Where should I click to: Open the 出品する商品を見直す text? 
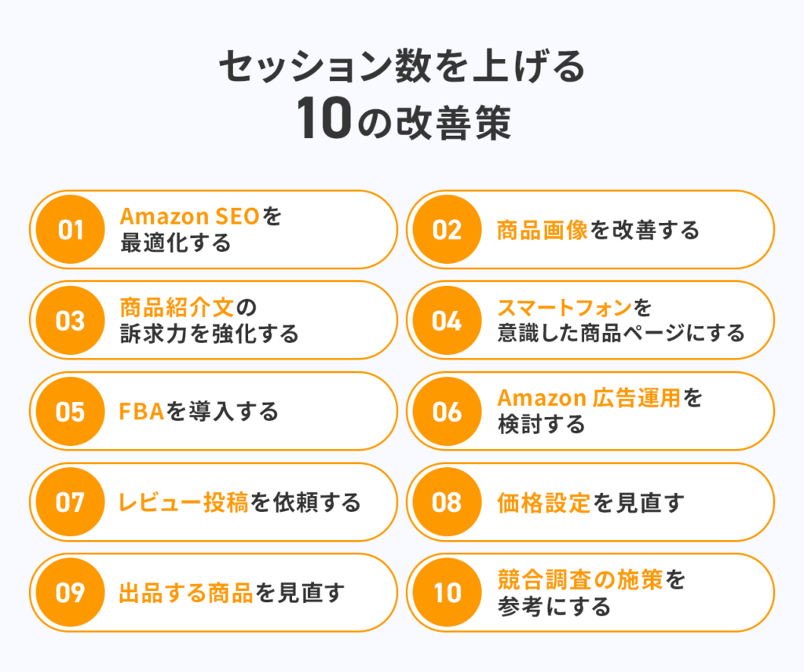click(232, 593)
